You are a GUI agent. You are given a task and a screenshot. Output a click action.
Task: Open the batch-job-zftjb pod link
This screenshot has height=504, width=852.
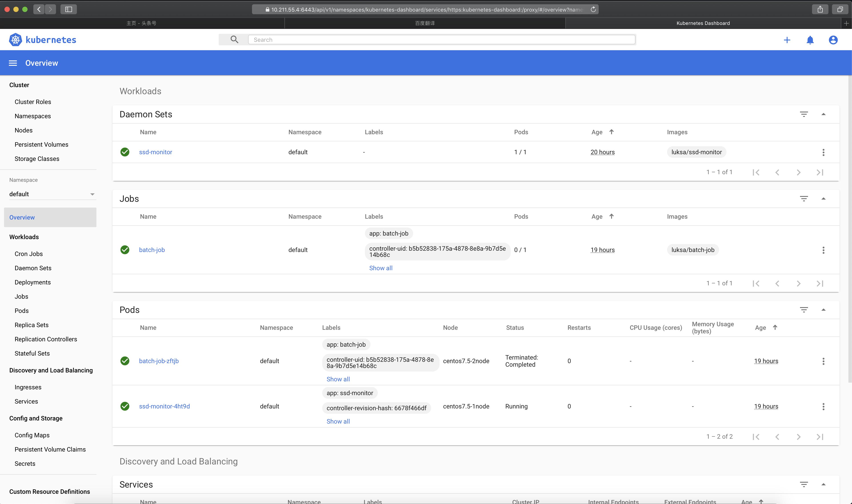pos(159,361)
